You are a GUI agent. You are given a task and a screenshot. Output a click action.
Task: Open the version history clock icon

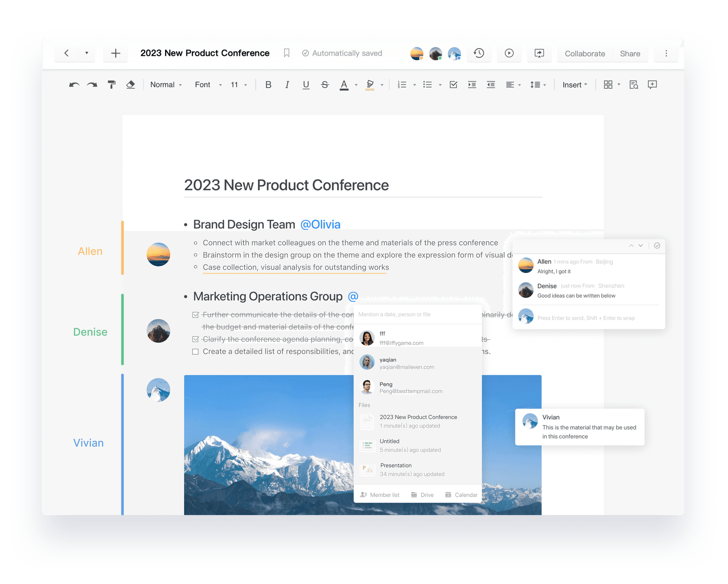point(479,53)
